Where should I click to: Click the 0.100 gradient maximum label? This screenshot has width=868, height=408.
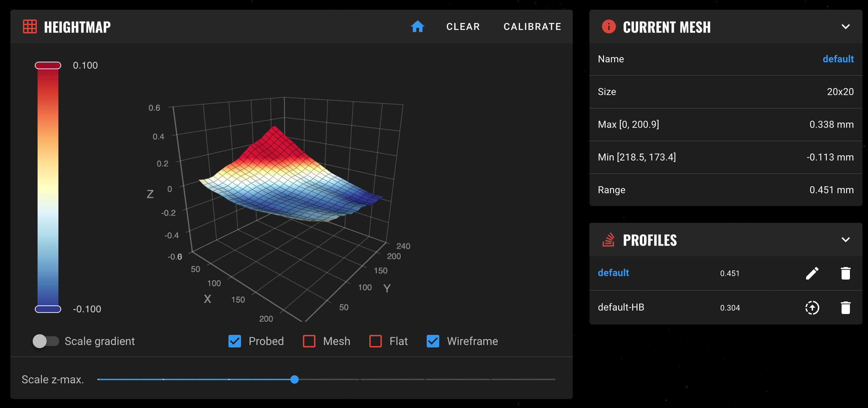85,65
